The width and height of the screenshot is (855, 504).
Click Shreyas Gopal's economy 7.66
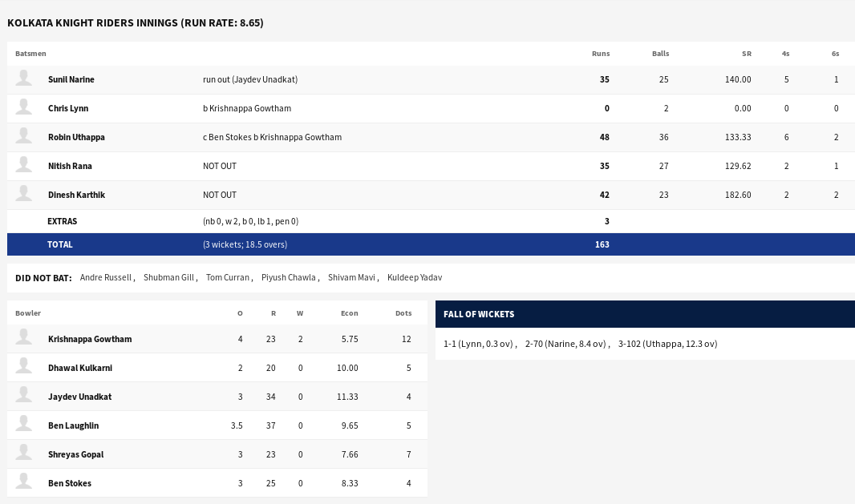click(350, 454)
